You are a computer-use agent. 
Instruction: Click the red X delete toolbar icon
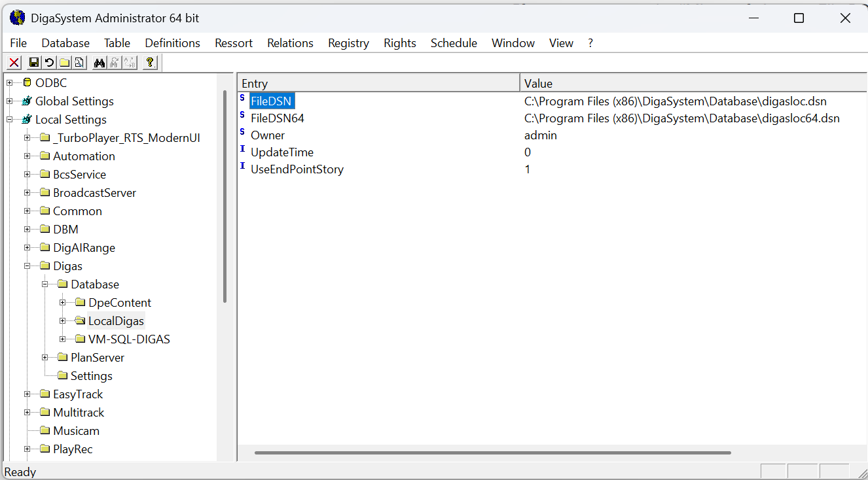click(x=14, y=63)
